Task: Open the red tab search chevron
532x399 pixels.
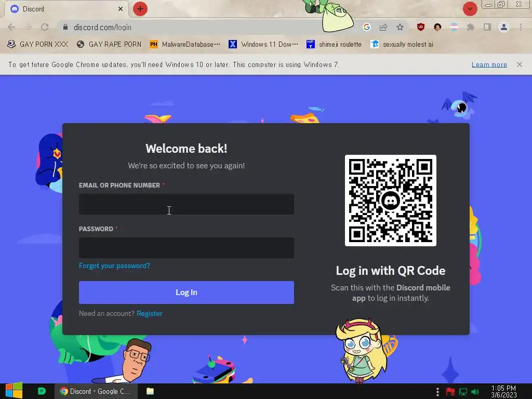Action: (x=470, y=9)
